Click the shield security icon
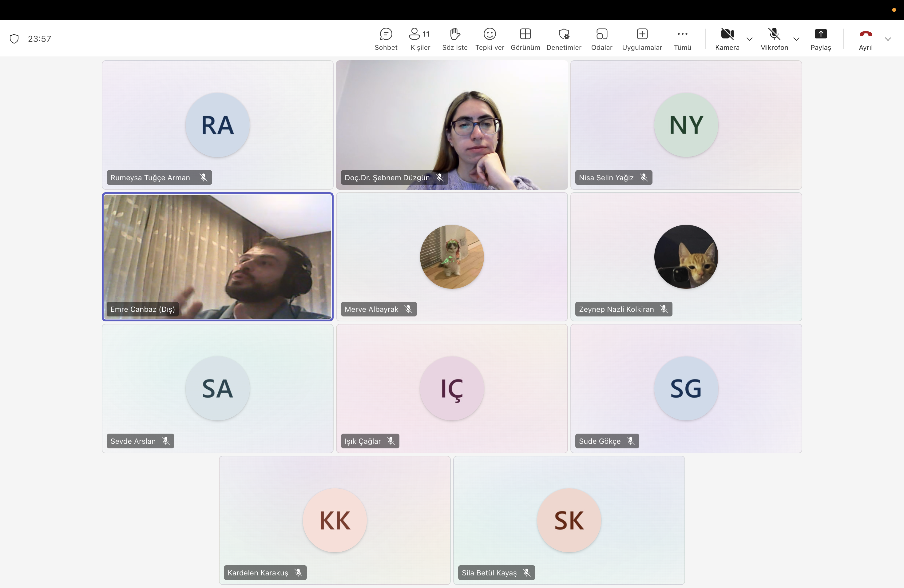The width and height of the screenshot is (904, 588). point(14,39)
